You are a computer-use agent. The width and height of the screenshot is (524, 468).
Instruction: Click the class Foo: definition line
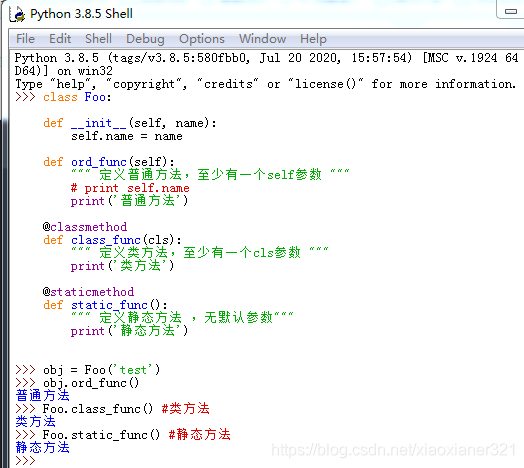tap(77, 97)
